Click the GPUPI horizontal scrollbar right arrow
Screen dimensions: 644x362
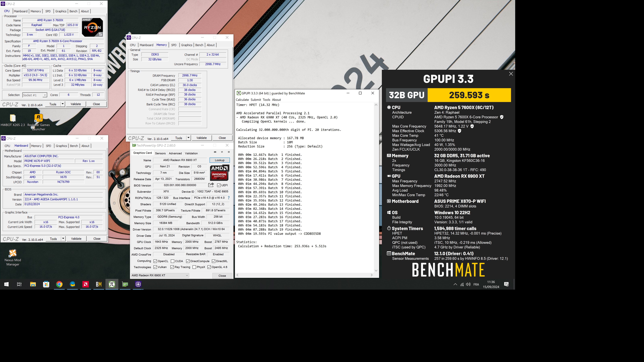[x=372, y=275]
